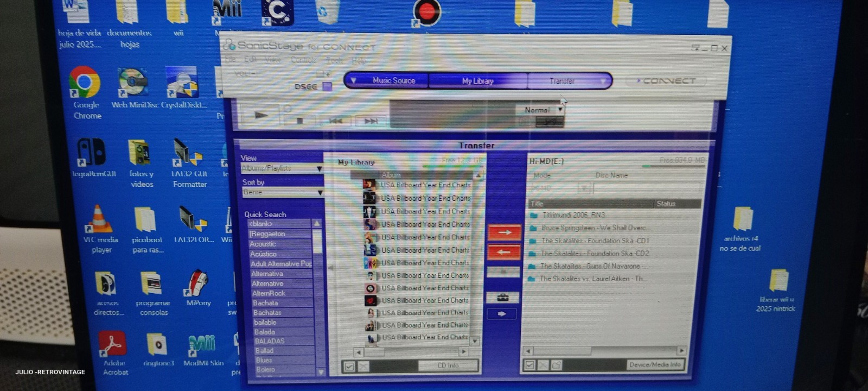Launch the CrystalDisk desktop shortcut
Viewport: 868px width, 391px height.
(x=183, y=88)
